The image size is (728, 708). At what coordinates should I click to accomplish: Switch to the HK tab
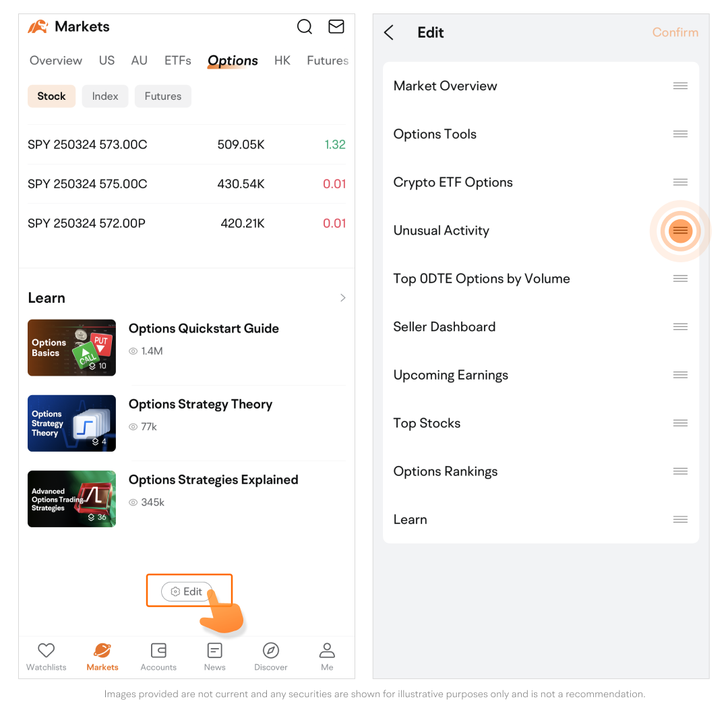(x=282, y=61)
